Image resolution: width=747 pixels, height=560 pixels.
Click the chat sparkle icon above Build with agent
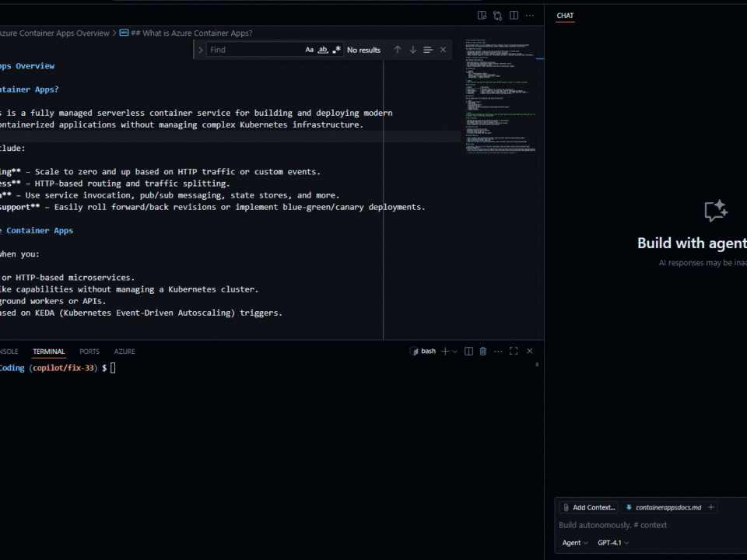point(716,211)
